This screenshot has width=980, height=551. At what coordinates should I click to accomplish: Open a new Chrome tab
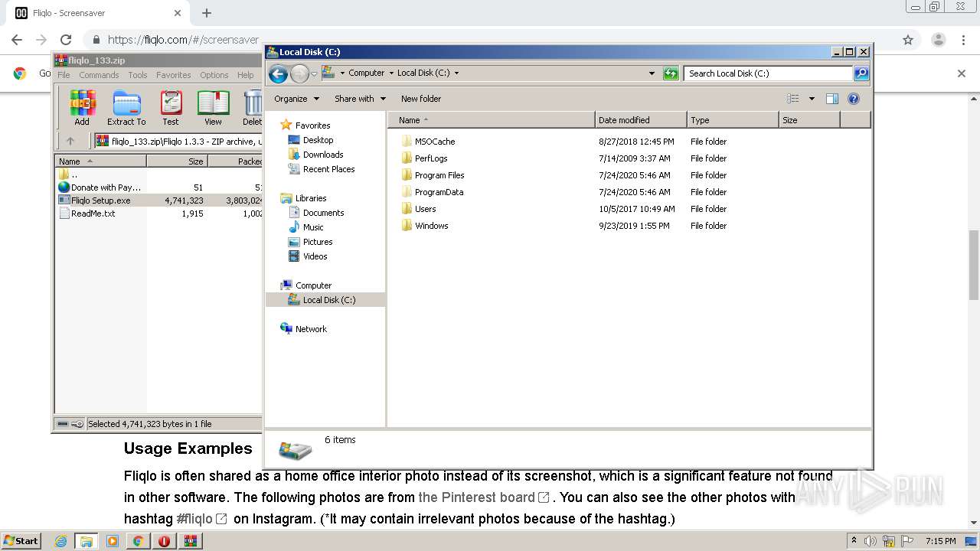click(207, 13)
